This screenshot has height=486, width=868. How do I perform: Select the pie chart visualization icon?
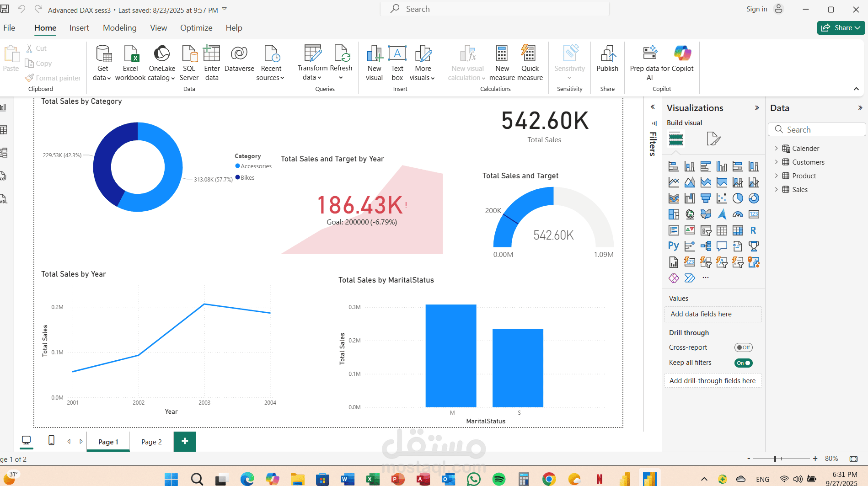pyautogui.click(x=738, y=198)
